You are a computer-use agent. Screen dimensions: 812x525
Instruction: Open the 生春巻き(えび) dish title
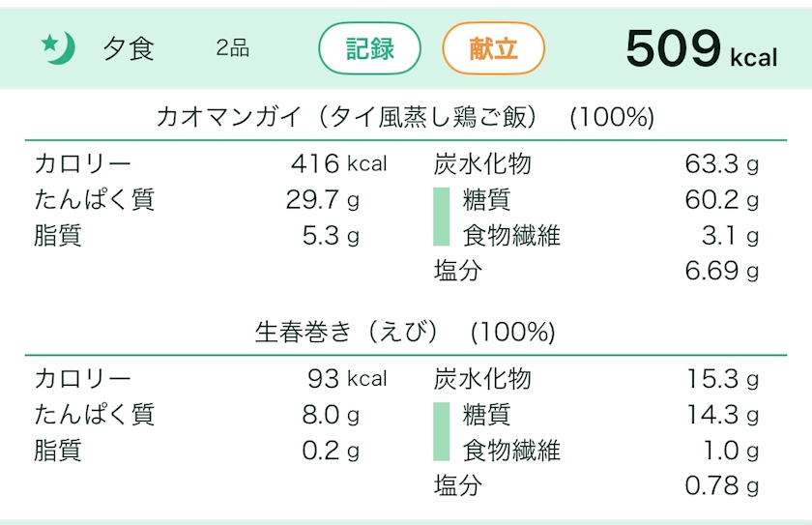pyautogui.click(x=405, y=333)
